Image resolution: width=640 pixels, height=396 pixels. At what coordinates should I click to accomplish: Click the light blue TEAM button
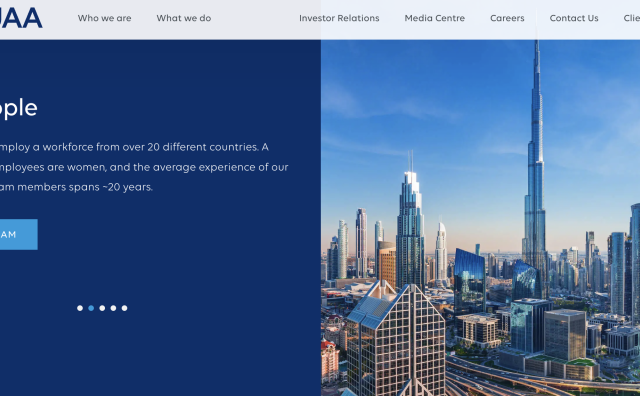(x=18, y=234)
